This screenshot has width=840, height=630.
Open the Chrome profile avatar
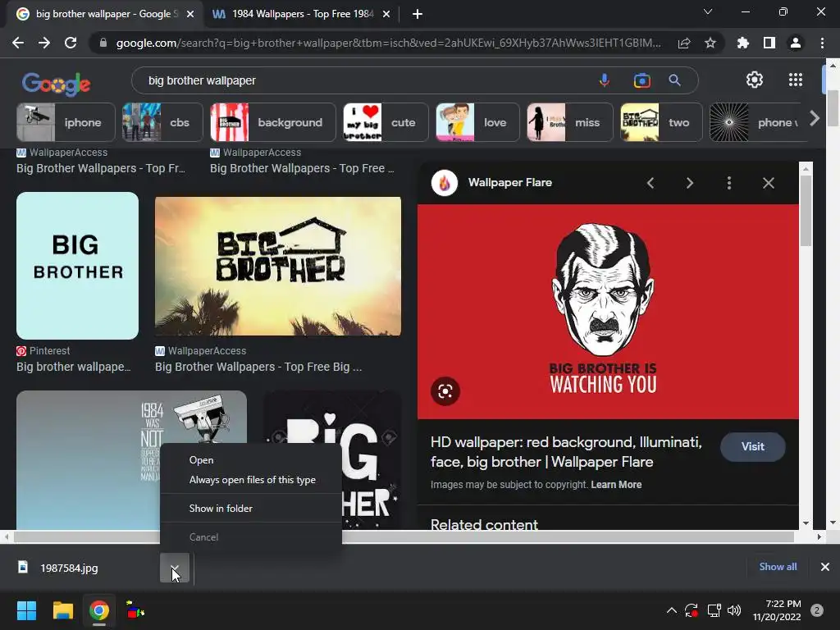796,43
